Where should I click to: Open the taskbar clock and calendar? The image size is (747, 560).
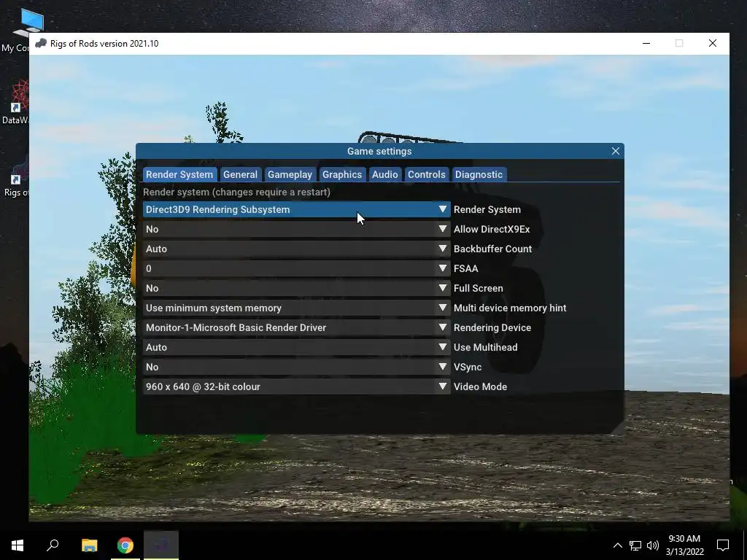pyautogui.click(x=684, y=545)
